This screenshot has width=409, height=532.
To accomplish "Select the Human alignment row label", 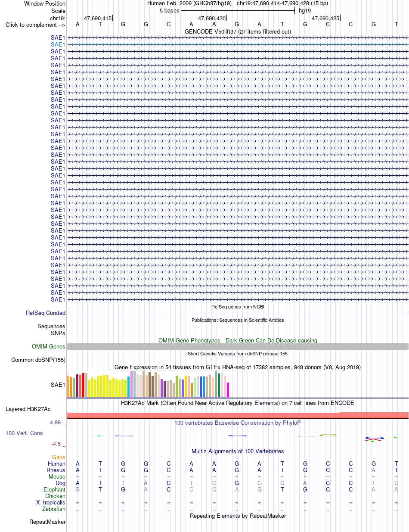I will (56, 464).
